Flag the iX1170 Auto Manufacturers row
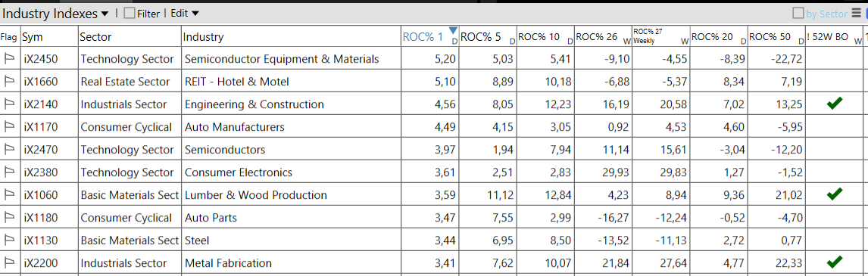Viewport: 868px width, 276px height. coord(9,127)
